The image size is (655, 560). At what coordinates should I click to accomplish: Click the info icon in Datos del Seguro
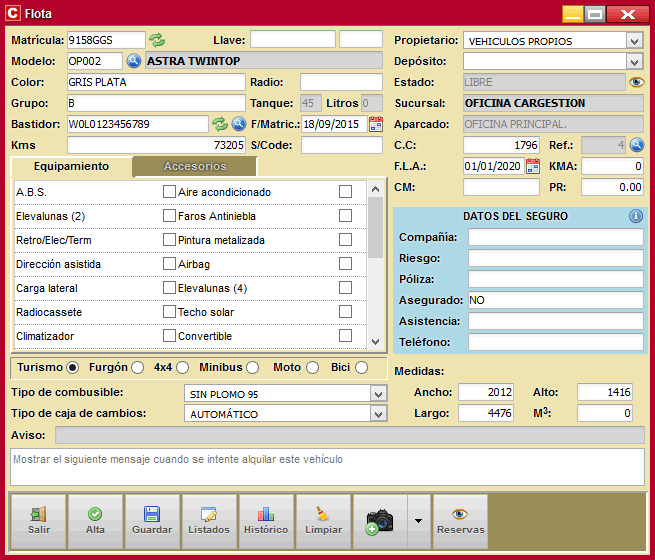635,216
